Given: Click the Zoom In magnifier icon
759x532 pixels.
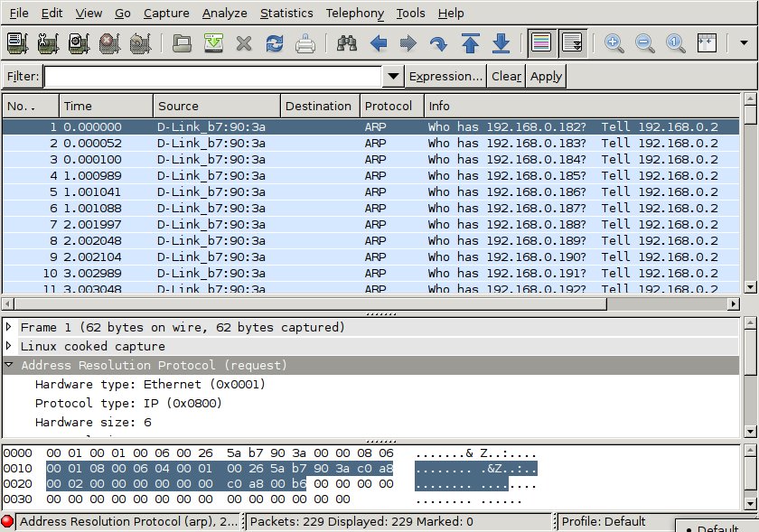Looking at the screenshot, I should coord(614,43).
